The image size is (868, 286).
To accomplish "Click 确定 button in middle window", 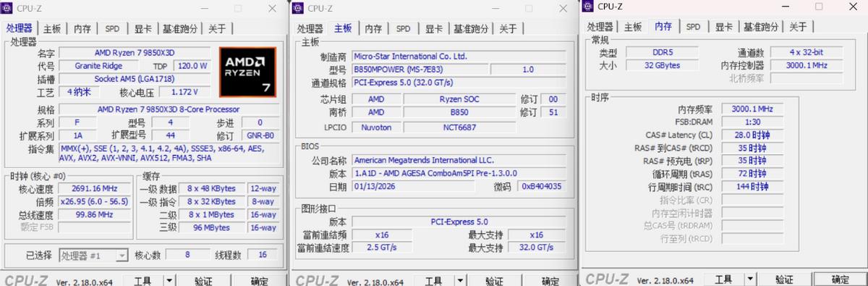I will (x=550, y=281).
